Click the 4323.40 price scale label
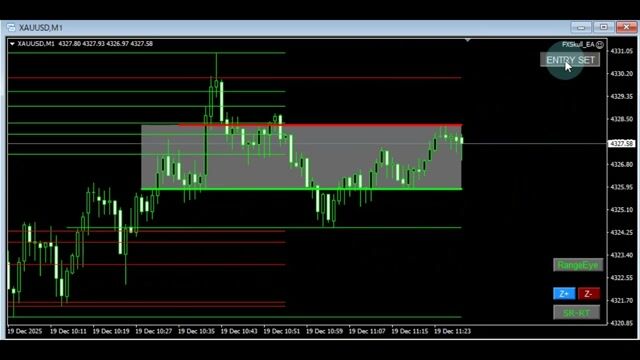The width and height of the screenshot is (640, 360). [x=621, y=255]
